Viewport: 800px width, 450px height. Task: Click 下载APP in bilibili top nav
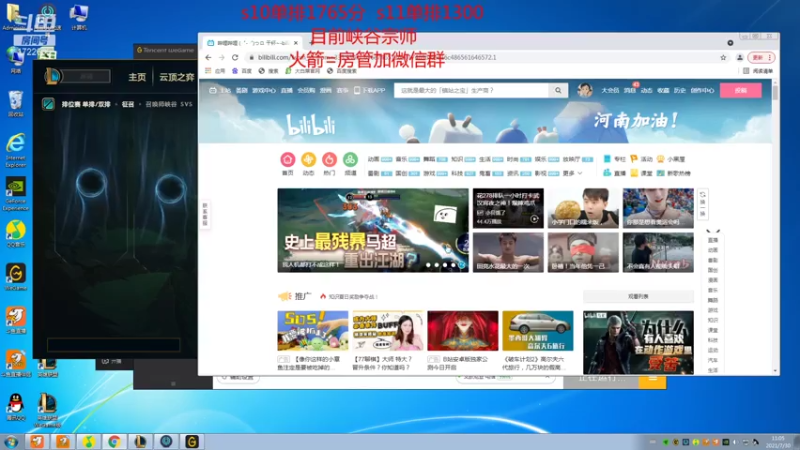tap(370, 90)
